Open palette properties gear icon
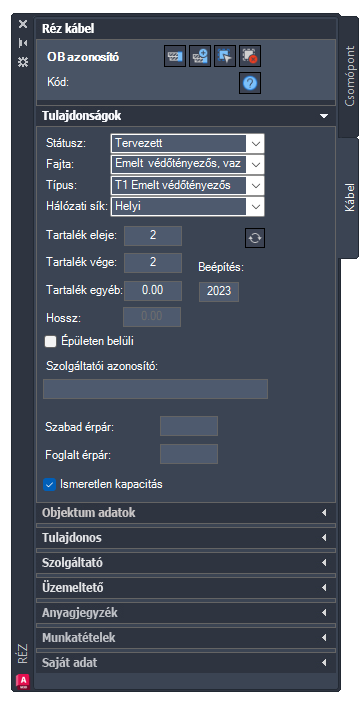Viewport: 364px width, 703px height. [22, 61]
